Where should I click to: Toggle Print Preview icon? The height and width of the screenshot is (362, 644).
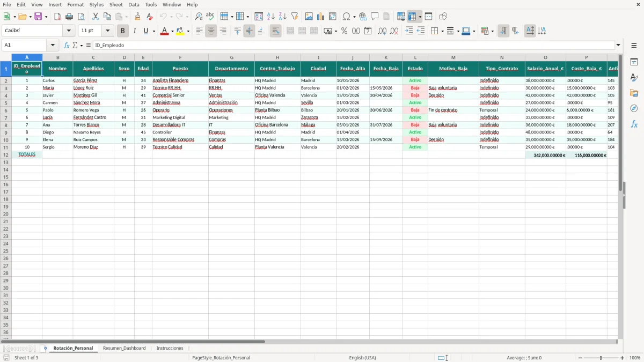[81, 17]
